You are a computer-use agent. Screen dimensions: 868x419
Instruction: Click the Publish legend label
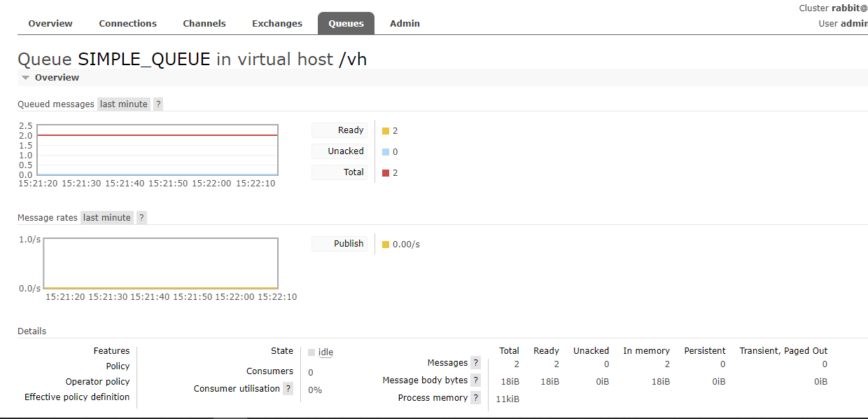click(339, 244)
